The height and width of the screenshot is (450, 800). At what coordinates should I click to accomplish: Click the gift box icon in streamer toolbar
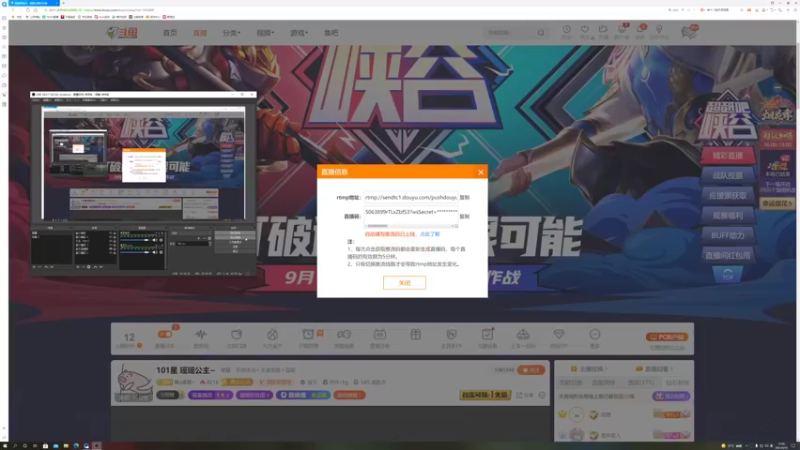point(415,335)
